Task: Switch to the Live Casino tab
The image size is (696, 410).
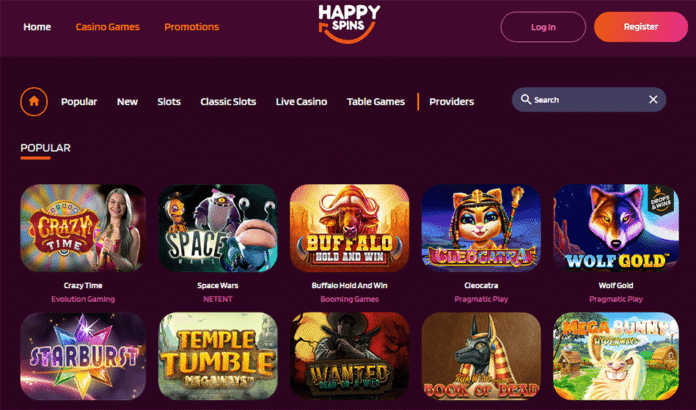Action: pyautogui.click(x=301, y=102)
